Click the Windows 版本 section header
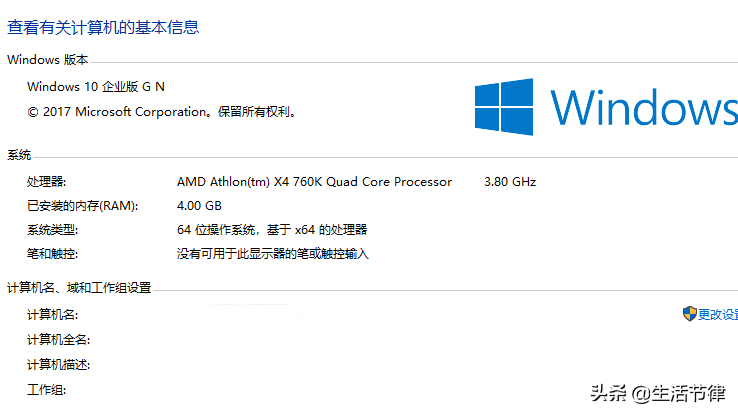738x415 pixels. tap(48, 60)
